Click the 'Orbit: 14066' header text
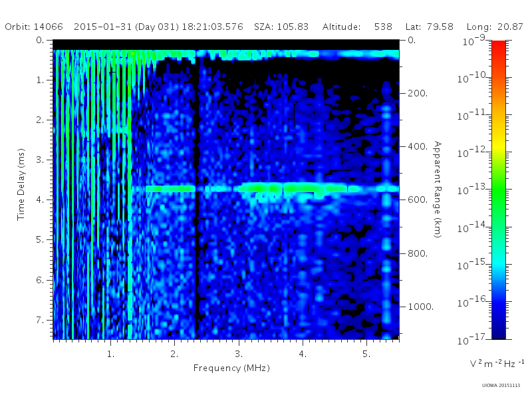Viewport: 532px width, 399px height. pos(34,27)
